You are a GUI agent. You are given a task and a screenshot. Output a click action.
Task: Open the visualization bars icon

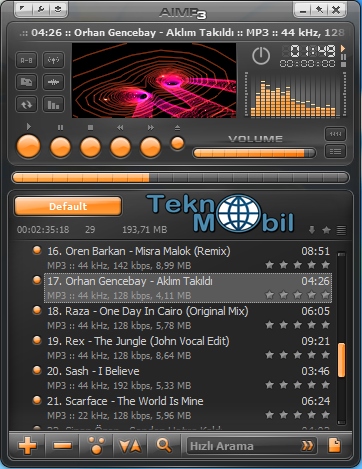pyautogui.click(x=53, y=104)
